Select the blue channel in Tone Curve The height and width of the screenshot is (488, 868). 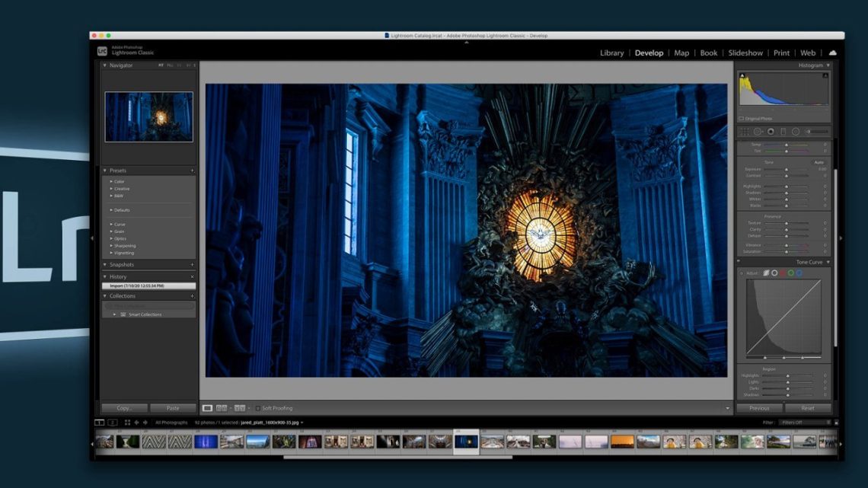pos(799,273)
